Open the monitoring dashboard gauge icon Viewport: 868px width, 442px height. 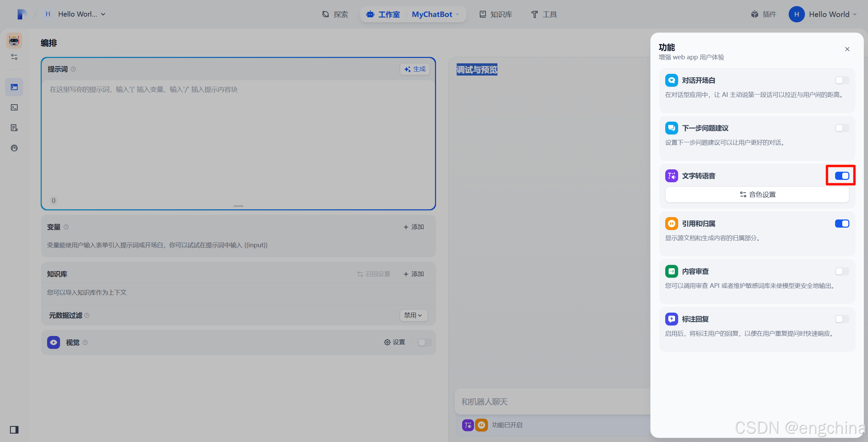(14, 148)
